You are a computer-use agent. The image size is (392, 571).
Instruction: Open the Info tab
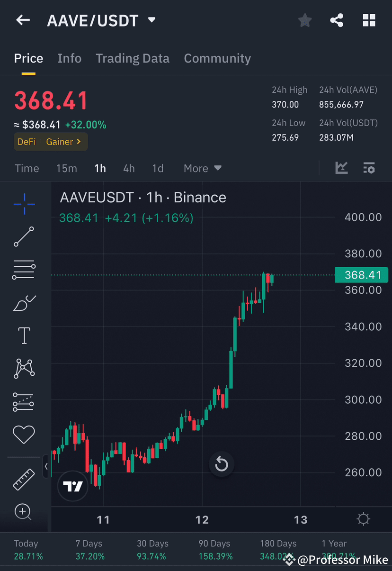pos(69,58)
